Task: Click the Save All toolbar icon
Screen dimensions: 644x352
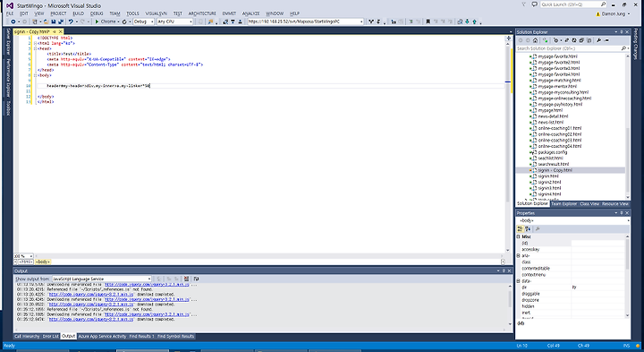Action: 61,21
